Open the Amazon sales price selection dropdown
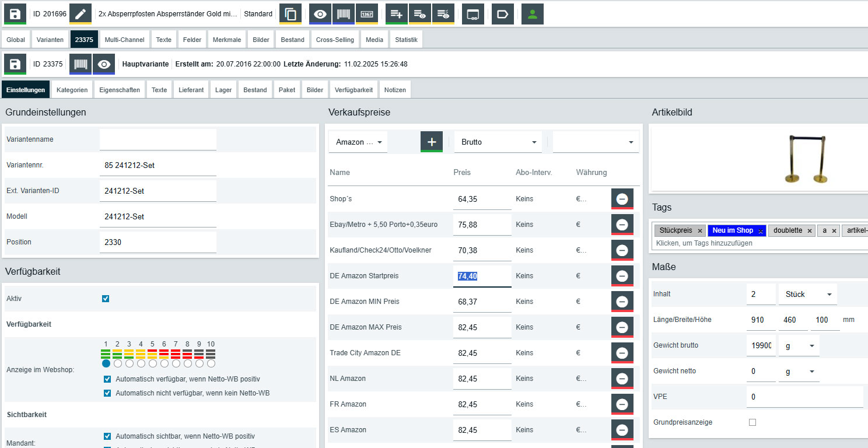Screen dimensions: 868x448 coord(358,142)
